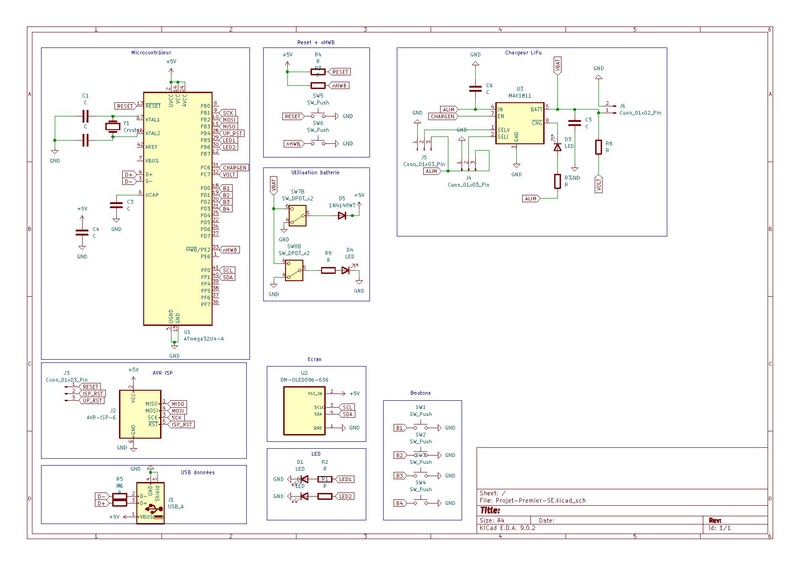Click the 'Date:' field in the title block
This screenshot has height=566, width=800.
(546, 521)
